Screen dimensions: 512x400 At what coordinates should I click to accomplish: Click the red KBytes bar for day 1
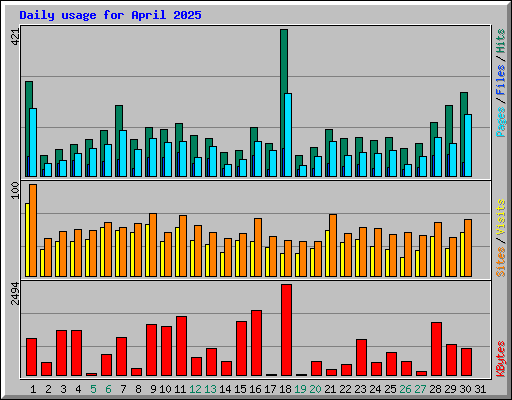(31, 357)
